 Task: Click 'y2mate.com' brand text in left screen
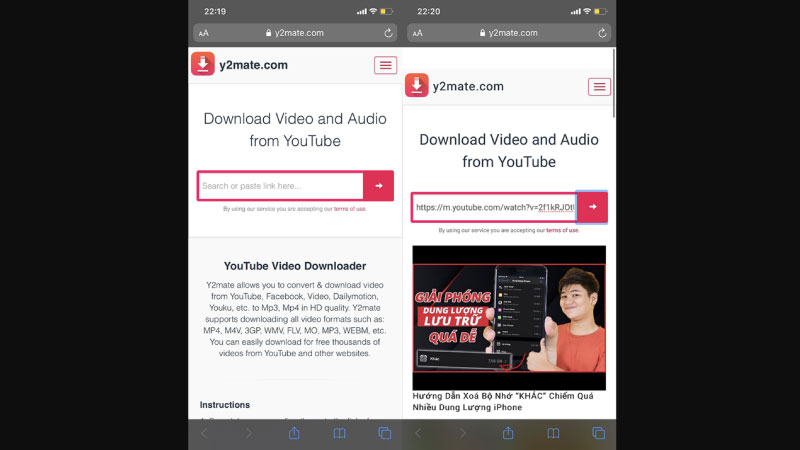pyautogui.click(x=254, y=65)
